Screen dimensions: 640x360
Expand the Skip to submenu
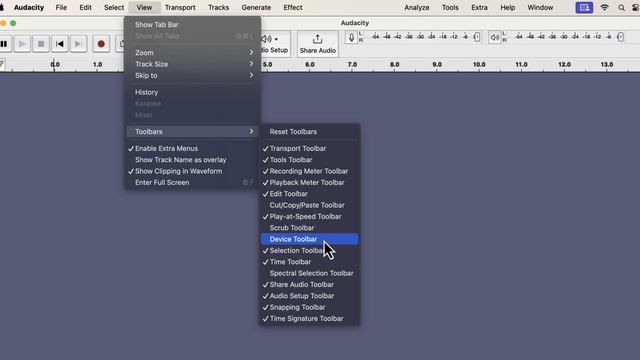(192, 76)
